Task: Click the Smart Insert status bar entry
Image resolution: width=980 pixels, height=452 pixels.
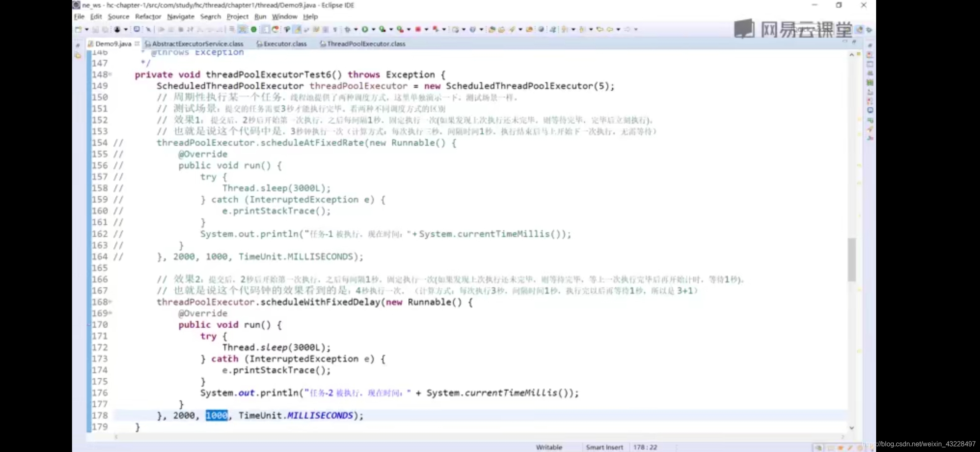Action: [x=604, y=447]
